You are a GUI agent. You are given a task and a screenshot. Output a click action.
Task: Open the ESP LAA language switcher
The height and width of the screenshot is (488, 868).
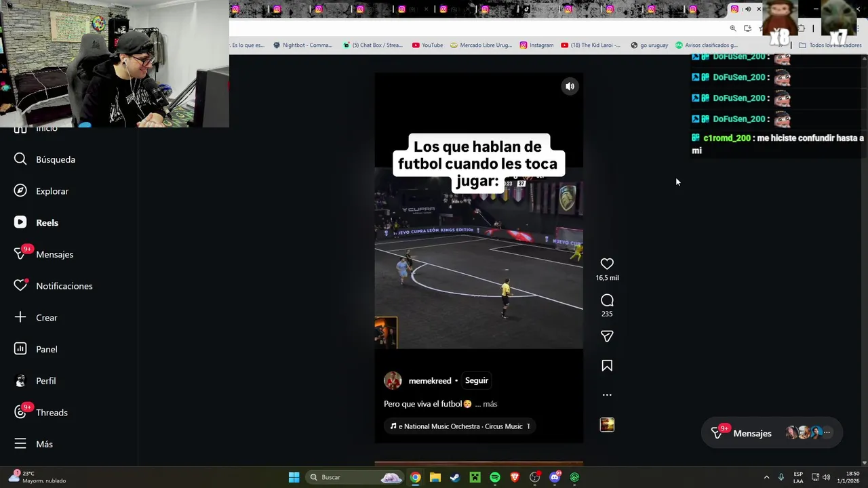tap(798, 477)
